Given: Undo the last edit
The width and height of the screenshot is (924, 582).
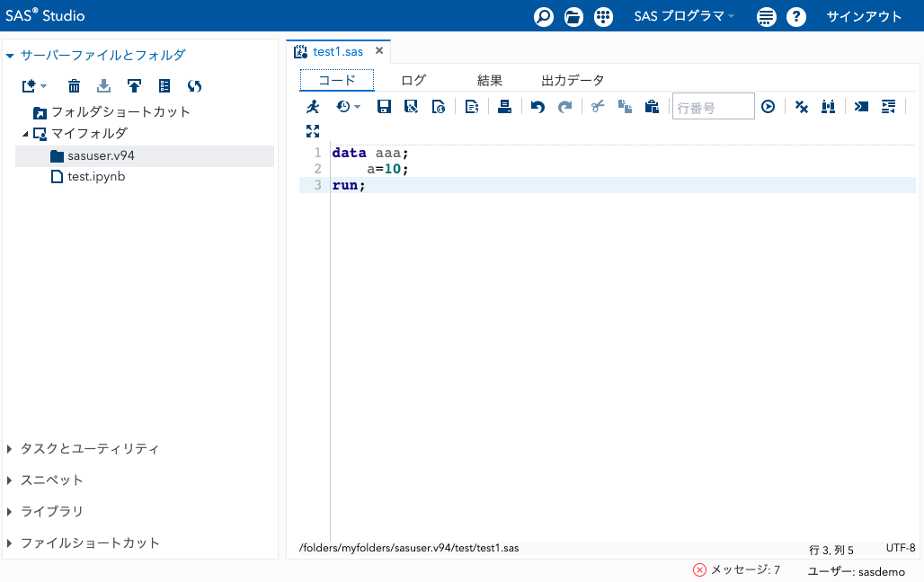Looking at the screenshot, I should (537, 106).
